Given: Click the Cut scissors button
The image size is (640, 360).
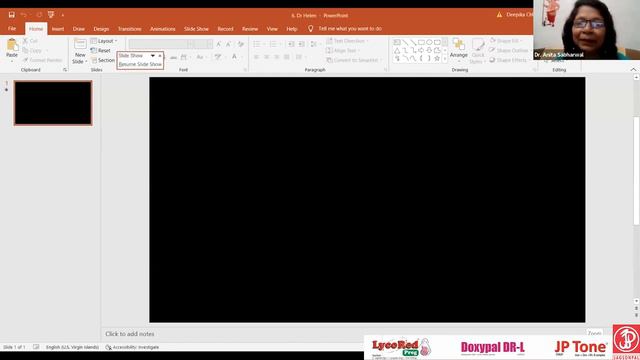Looking at the screenshot, I should click(x=31, y=41).
